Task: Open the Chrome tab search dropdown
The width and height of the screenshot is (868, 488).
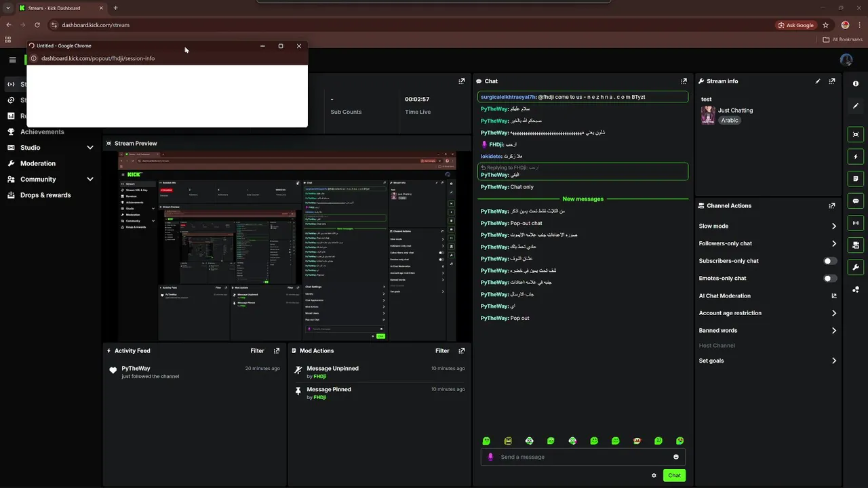Action: coord(7,8)
